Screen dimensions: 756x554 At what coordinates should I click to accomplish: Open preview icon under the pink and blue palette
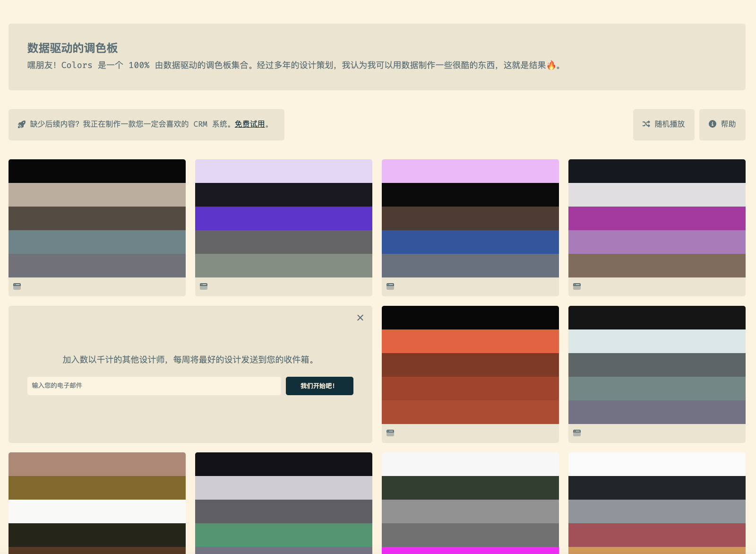pyautogui.click(x=390, y=286)
